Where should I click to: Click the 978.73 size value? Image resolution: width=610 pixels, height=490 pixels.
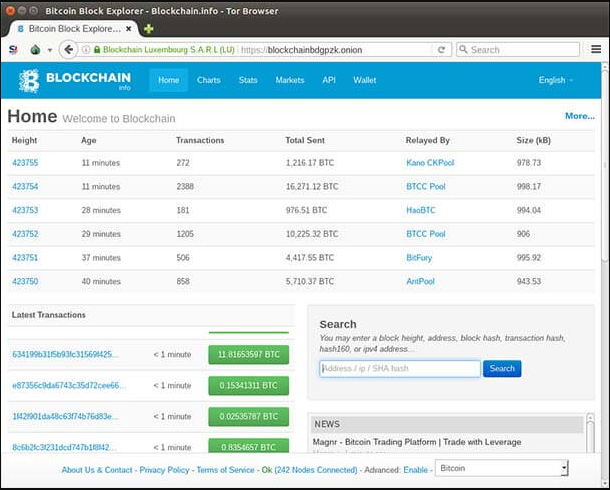point(529,163)
